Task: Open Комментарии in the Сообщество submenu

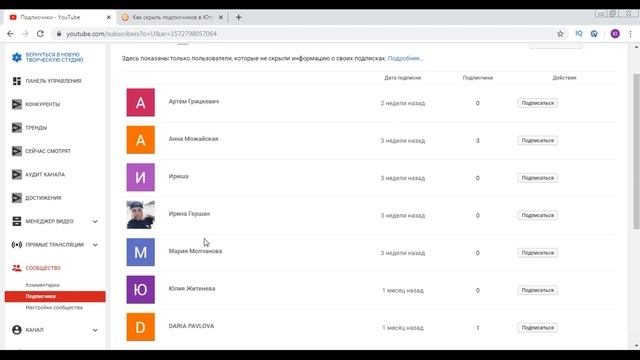Action: [42, 285]
